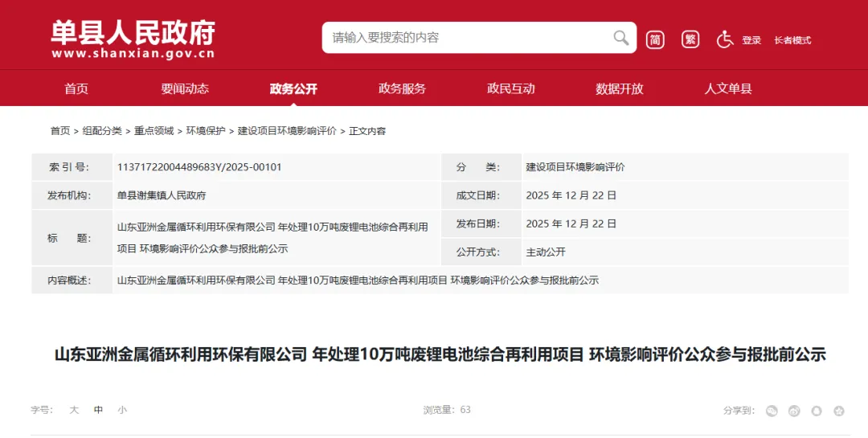Click the 公开方式 label cell
The image size is (868, 438).
tap(481, 252)
